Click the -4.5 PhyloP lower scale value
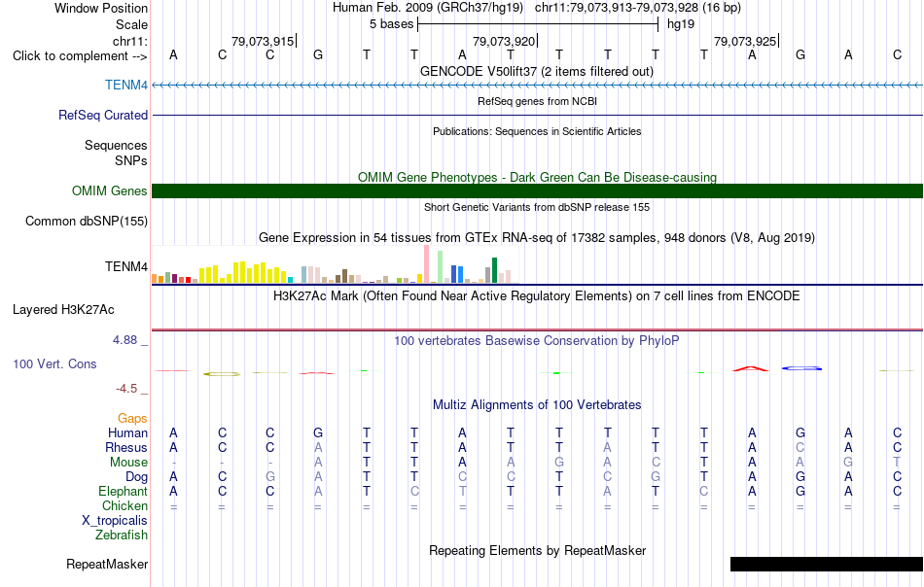The image size is (924, 587). coord(126,389)
